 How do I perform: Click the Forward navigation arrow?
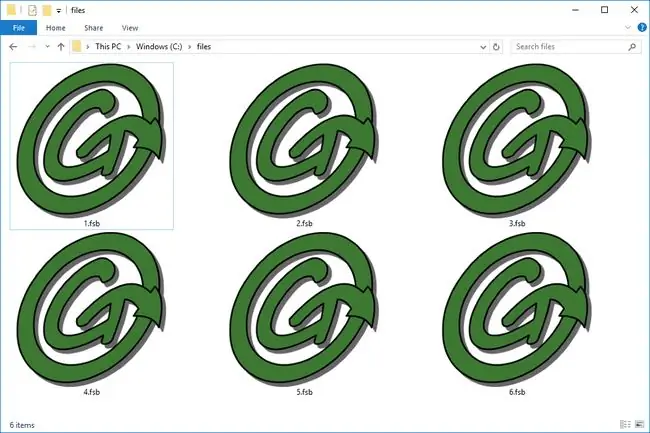click(32, 47)
